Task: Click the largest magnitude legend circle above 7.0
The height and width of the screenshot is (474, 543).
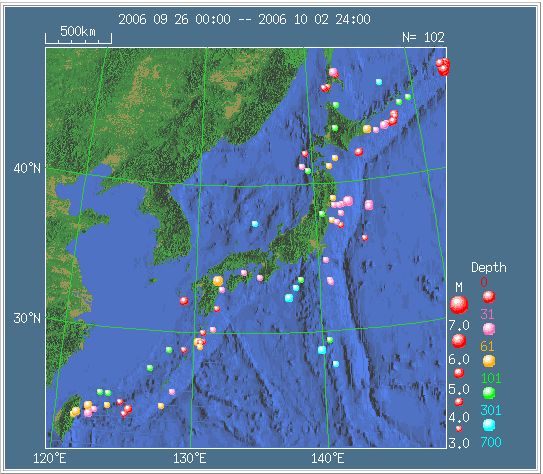Action: pos(459,305)
